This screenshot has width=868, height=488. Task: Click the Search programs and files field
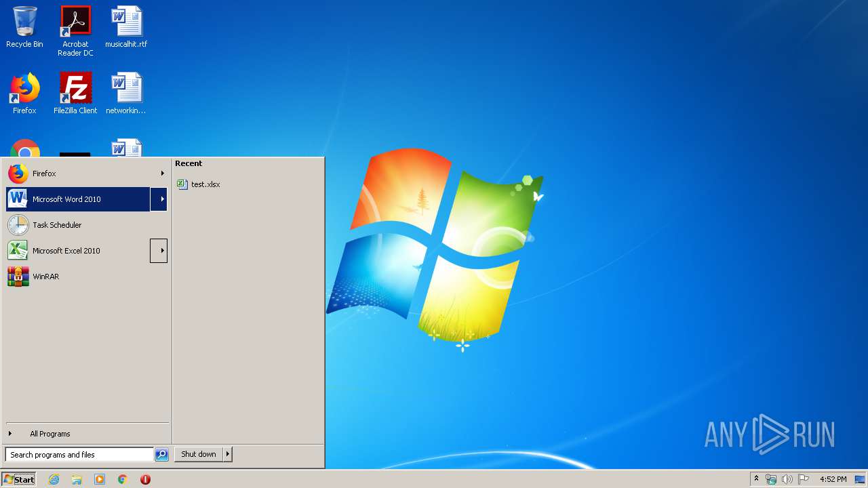[79, 455]
